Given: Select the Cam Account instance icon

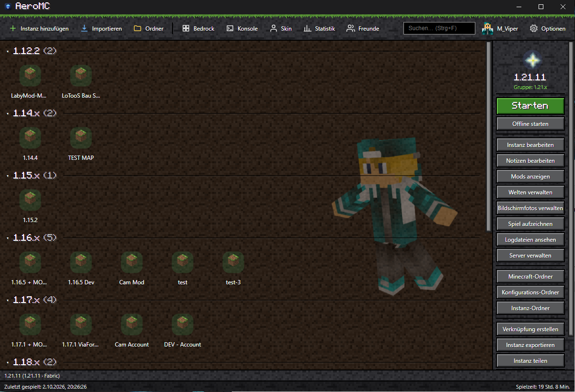Looking at the screenshot, I should pos(132,324).
